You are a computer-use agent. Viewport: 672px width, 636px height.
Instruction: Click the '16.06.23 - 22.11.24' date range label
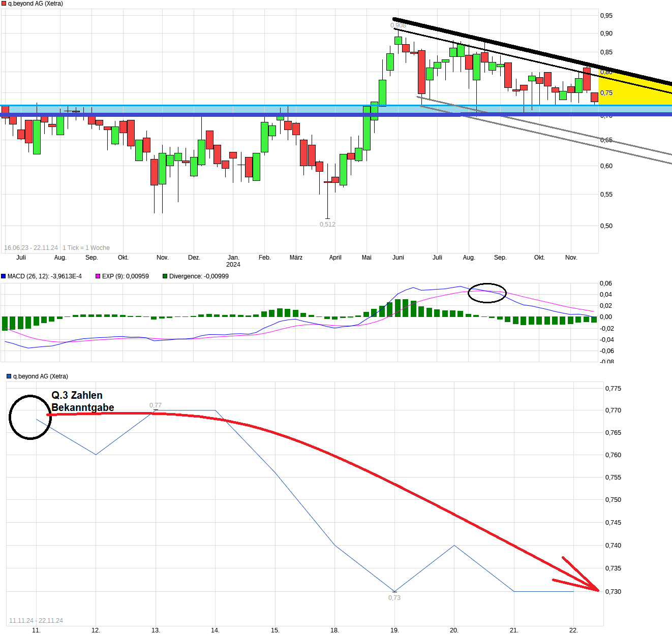click(31, 248)
